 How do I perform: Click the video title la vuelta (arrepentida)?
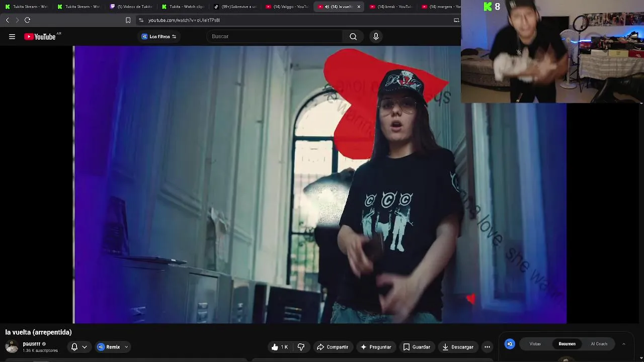(x=38, y=332)
